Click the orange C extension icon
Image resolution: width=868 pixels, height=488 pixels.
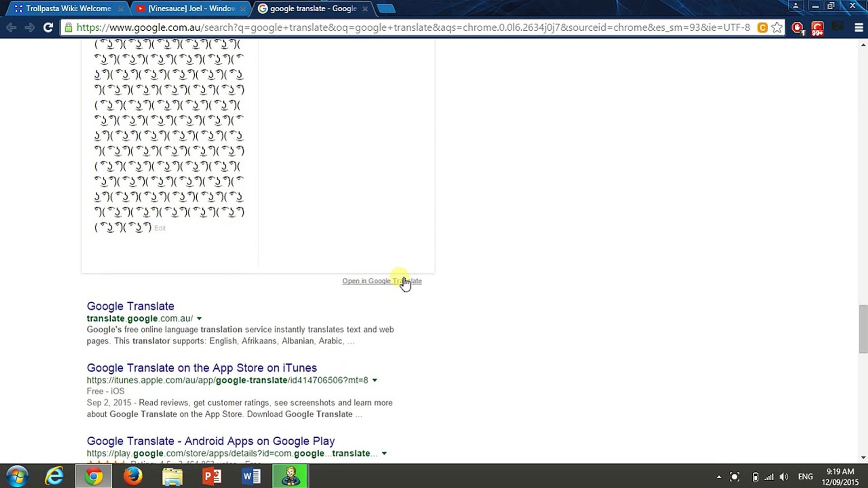point(762,28)
